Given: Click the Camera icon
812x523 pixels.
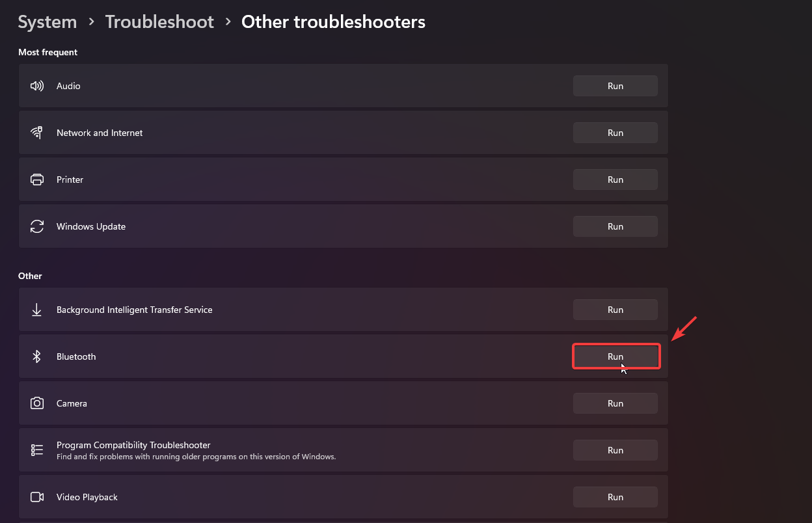Looking at the screenshot, I should pos(37,403).
